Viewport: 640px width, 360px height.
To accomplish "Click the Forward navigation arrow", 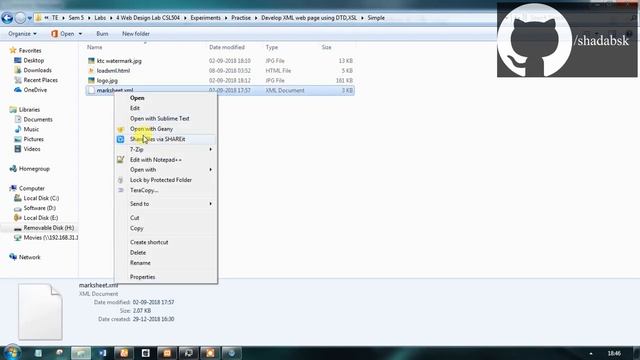I will 20,18.
